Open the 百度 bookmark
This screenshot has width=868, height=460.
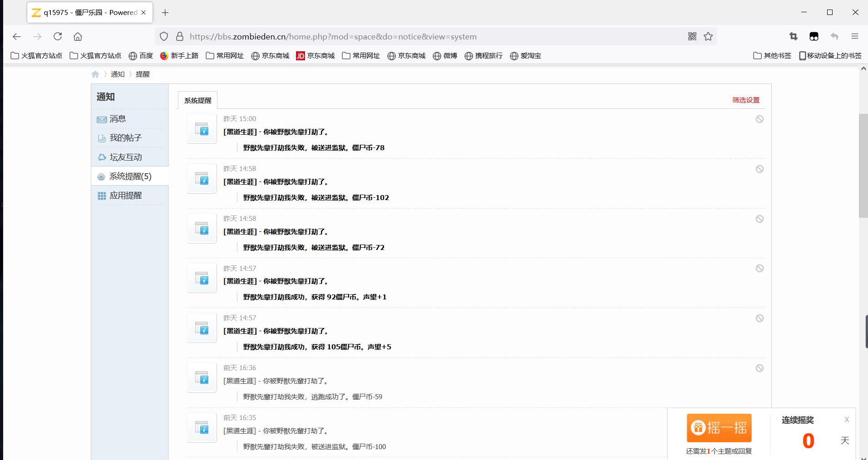141,56
